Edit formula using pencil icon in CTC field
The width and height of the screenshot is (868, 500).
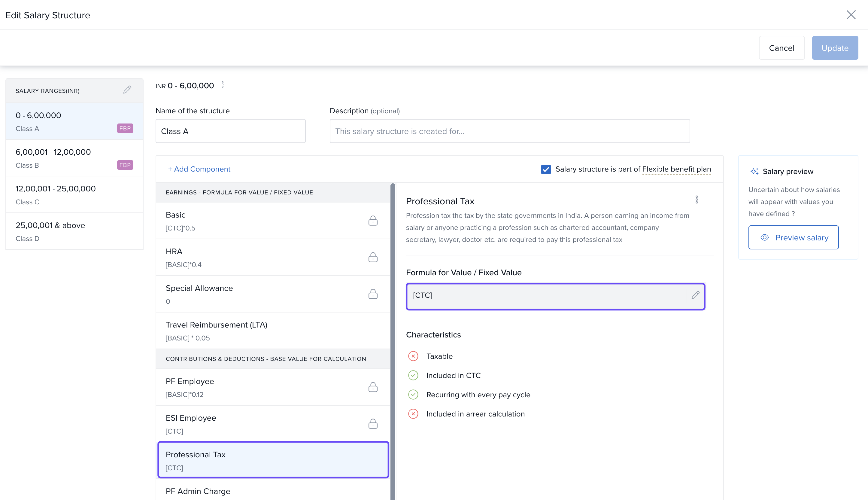click(695, 295)
